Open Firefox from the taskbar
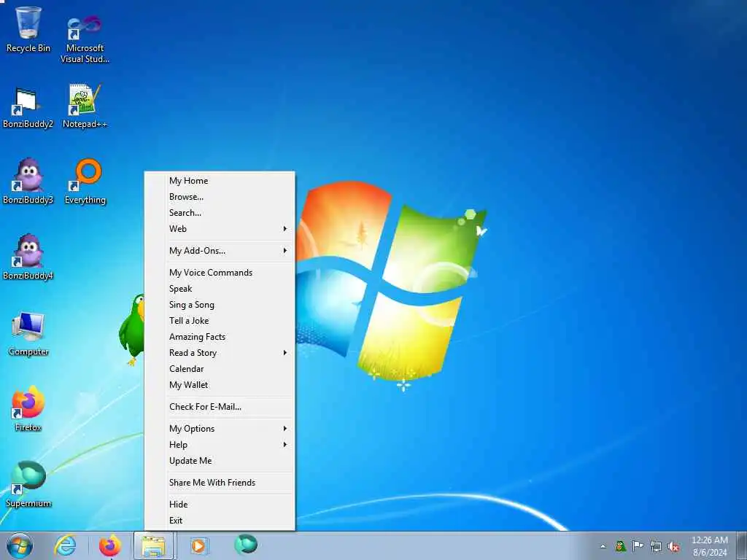The height and width of the screenshot is (560, 747). click(110, 545)
